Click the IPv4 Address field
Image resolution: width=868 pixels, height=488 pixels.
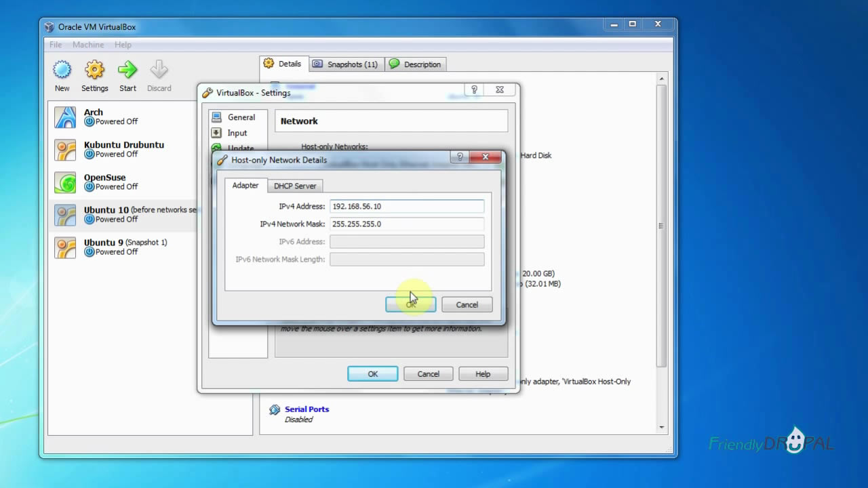coord(407,206)
